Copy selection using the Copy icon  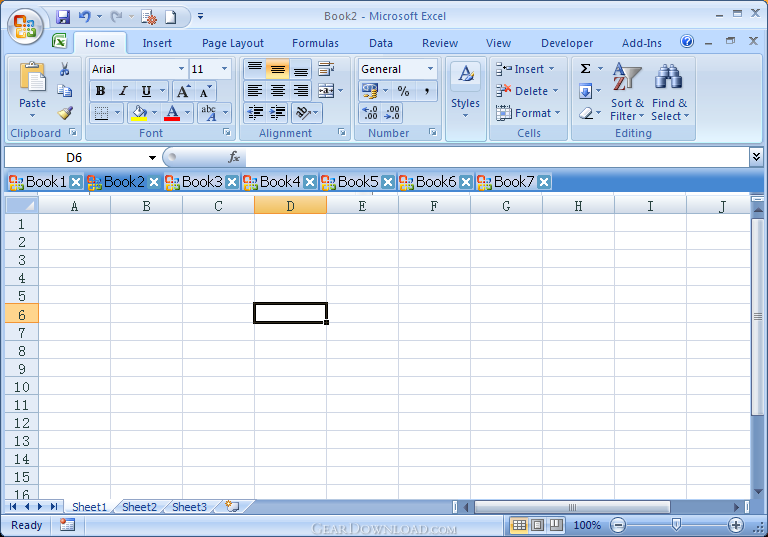[x=64, y=91]
